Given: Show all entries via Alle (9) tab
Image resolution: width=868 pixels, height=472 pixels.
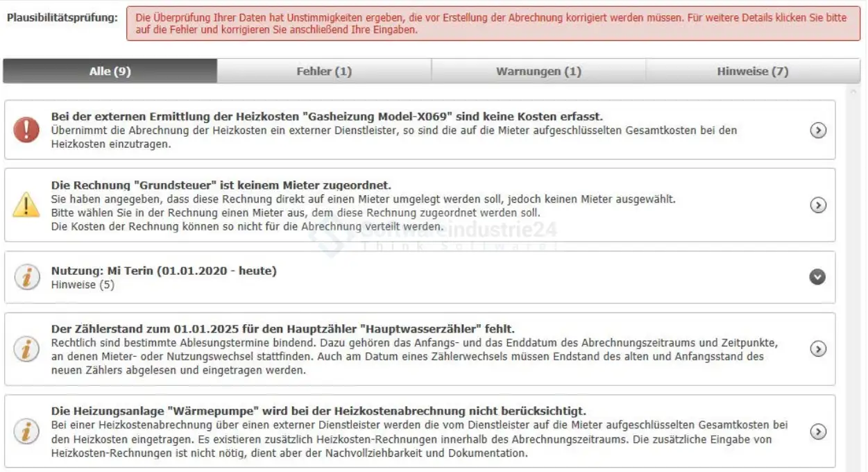Looking at the screenshot, I should 110,71.
